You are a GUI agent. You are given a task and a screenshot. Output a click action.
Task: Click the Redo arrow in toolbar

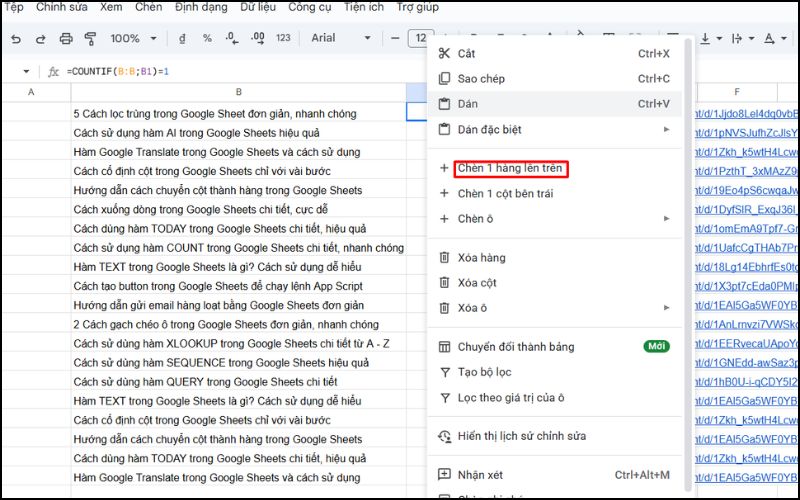pos(41,39)
